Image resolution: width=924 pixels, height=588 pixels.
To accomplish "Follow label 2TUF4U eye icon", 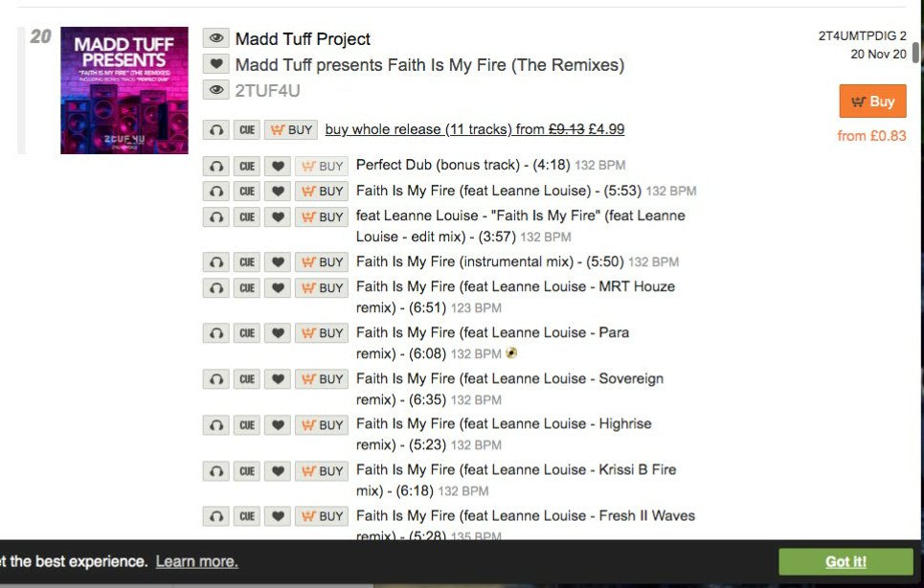I will [x=216, y=90].
